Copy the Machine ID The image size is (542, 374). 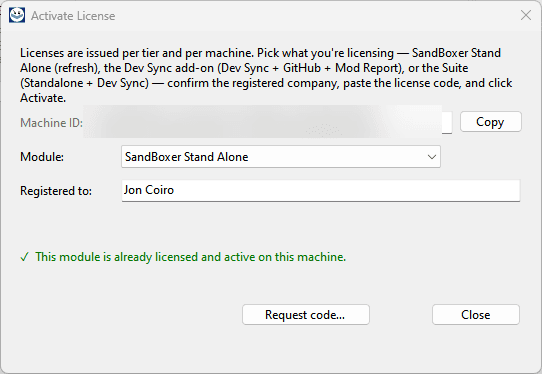coord(490,122)
